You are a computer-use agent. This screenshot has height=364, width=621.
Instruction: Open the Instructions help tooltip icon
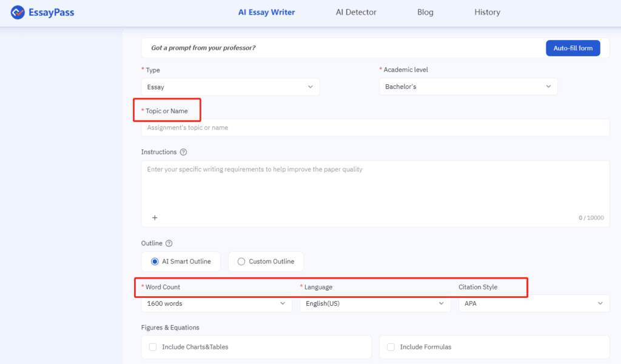click(184, 151)
